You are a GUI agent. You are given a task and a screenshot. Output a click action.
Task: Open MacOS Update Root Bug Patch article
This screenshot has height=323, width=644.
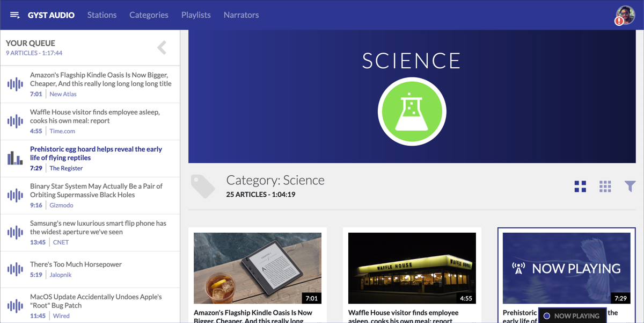(96, 301)
